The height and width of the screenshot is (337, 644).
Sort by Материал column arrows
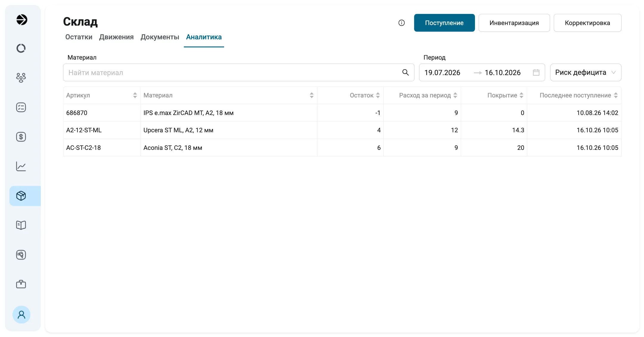coord(312,95)
